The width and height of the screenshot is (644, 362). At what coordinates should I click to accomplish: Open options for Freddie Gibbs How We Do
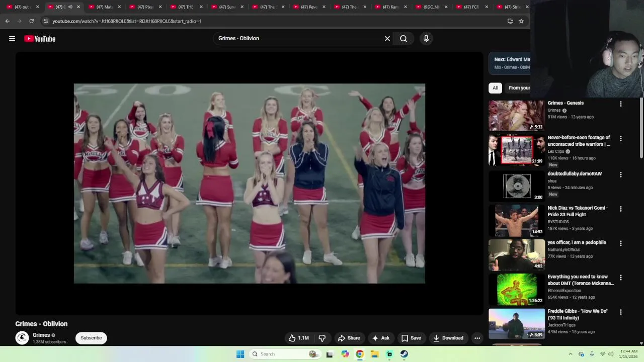[620, 312]
